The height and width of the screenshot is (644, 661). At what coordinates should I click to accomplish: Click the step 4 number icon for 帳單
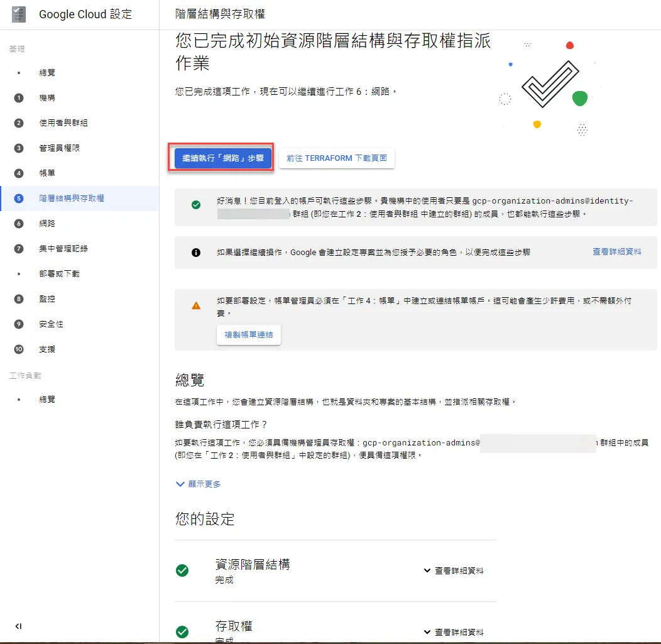click(19, 173)
